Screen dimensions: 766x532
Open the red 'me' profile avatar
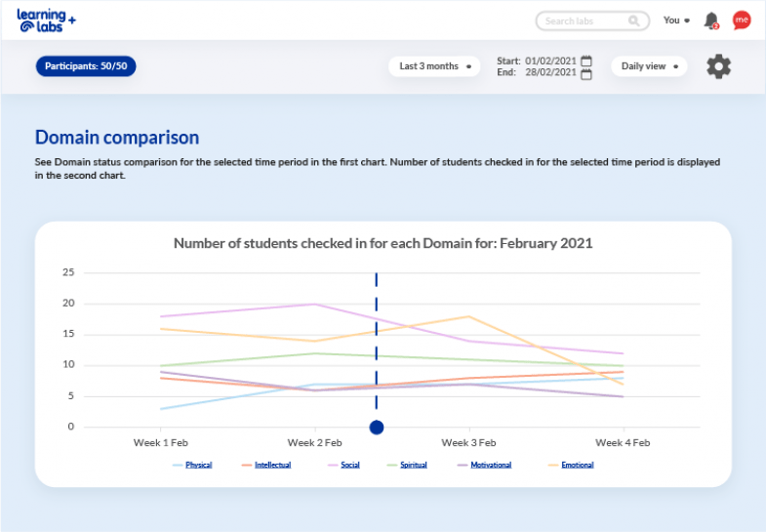point(742,20)
